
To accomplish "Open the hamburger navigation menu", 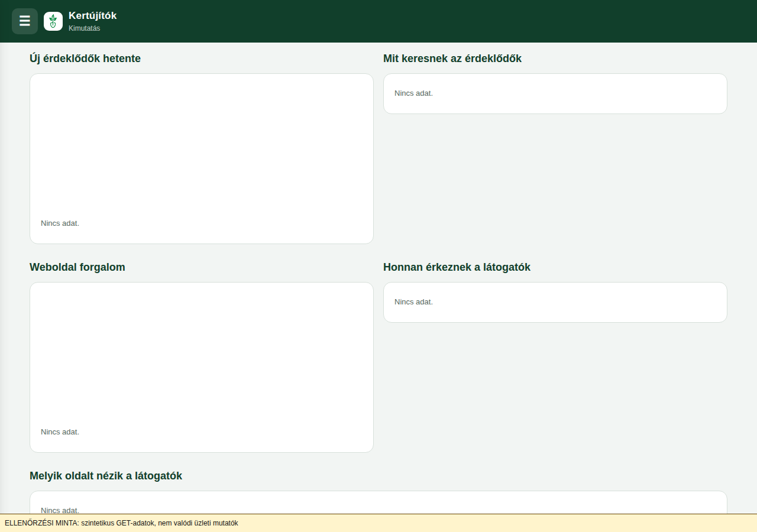I will click(x=25, y=21).
